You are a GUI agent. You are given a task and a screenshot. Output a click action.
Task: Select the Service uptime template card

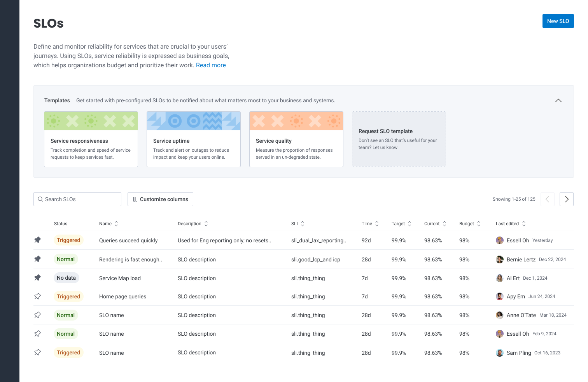pyautogui.click(x=193, y=139)
